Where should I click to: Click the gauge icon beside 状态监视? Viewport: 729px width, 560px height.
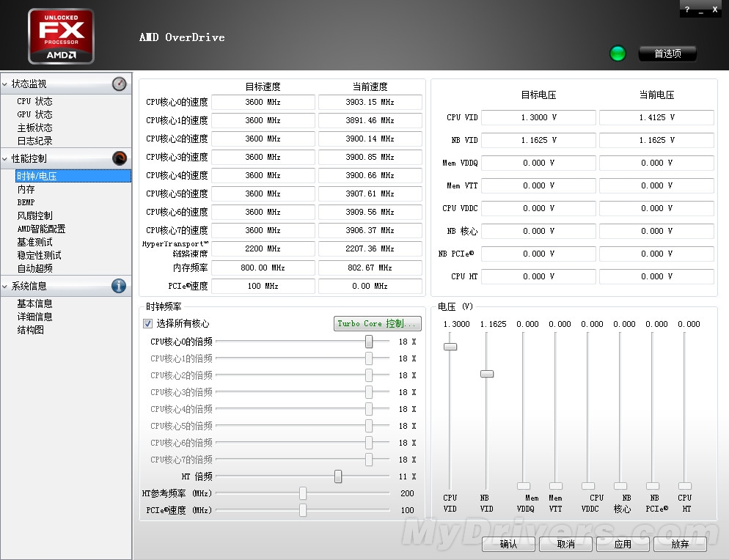pos(119,84)
